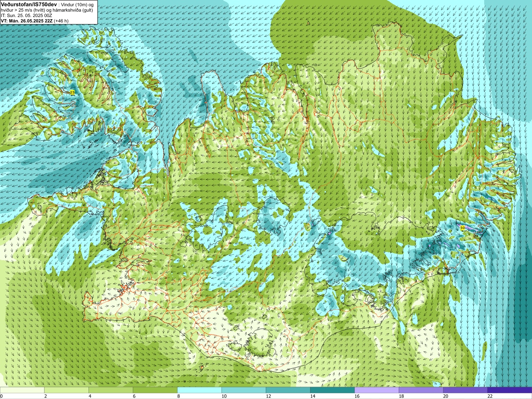532x399 pixels.
Task: Select the 12–14 m/s teal legend swatch
Action: [288, 390]
